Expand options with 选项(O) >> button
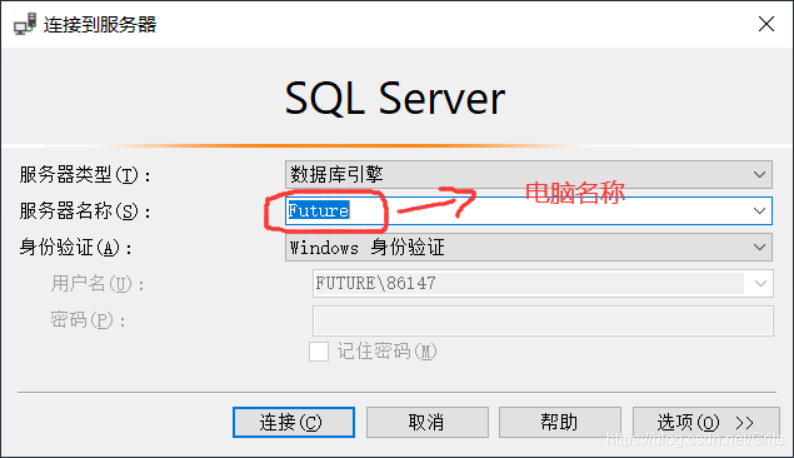The height and width of the screenshot is (458, 794). 706,422
